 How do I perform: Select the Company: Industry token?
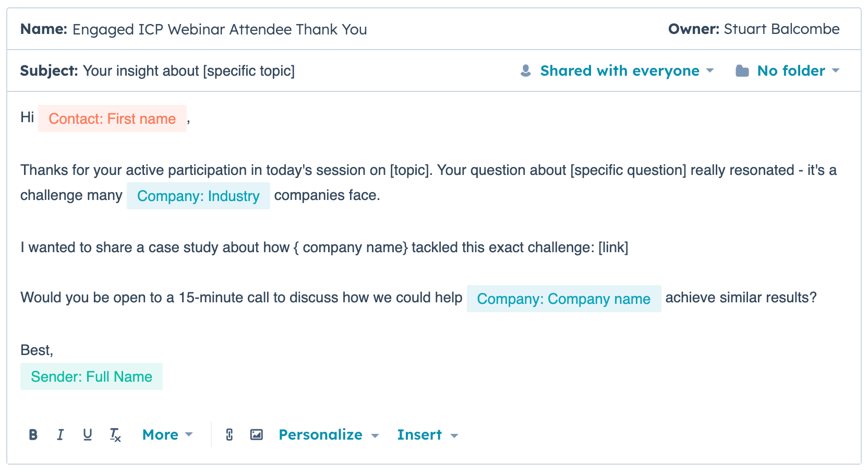[198, 196]
